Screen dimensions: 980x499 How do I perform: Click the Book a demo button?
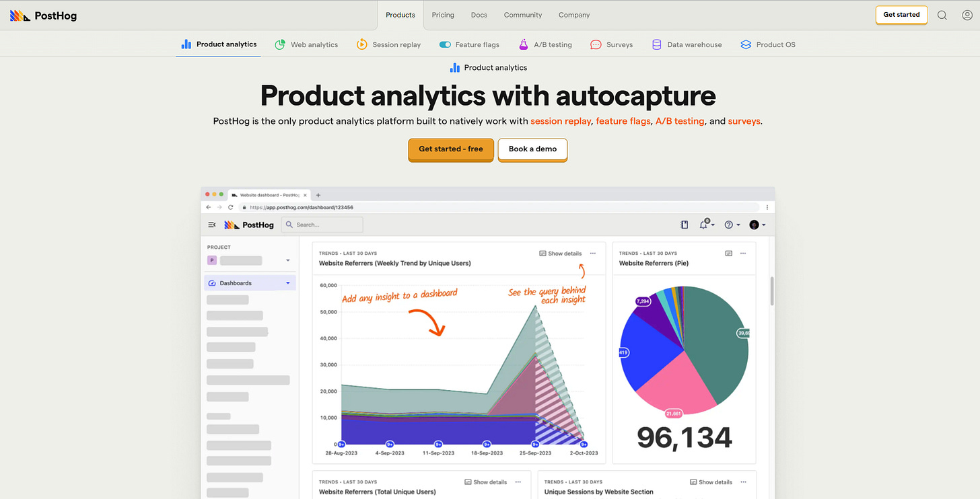click(x=532, y=149)
